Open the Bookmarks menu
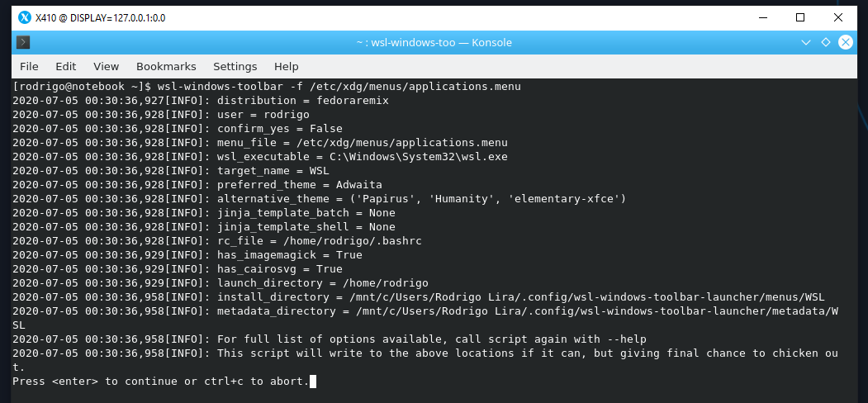 (x=166, y=66)
